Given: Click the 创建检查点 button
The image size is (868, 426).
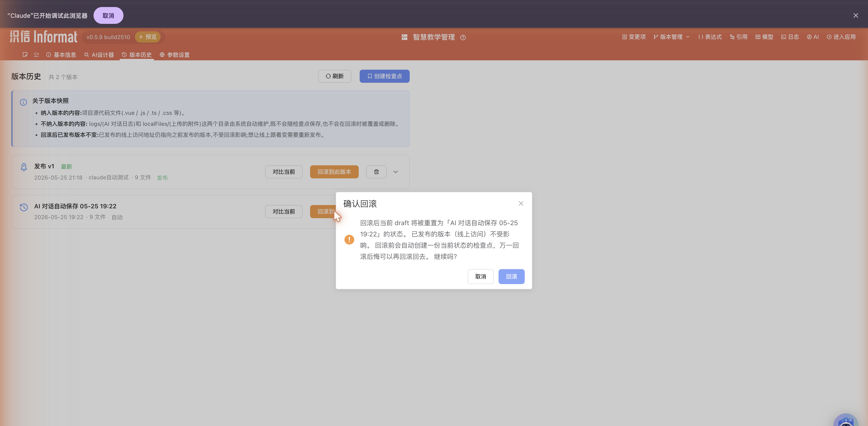Looking at the screenshot, I should point(384,76).
